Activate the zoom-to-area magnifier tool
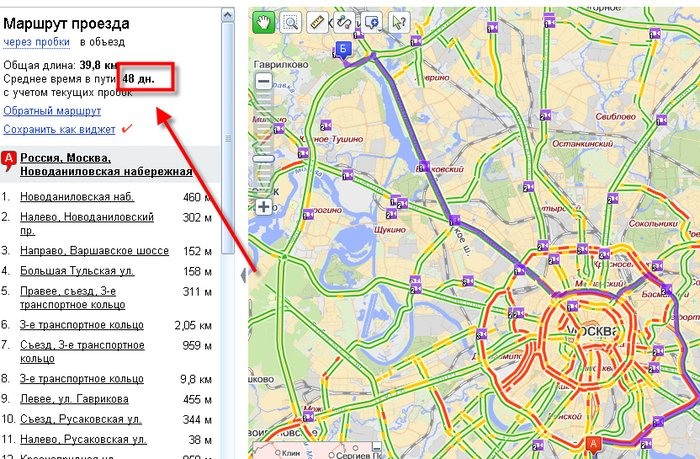The image size is (700, 459). click(x=291, y=20)
